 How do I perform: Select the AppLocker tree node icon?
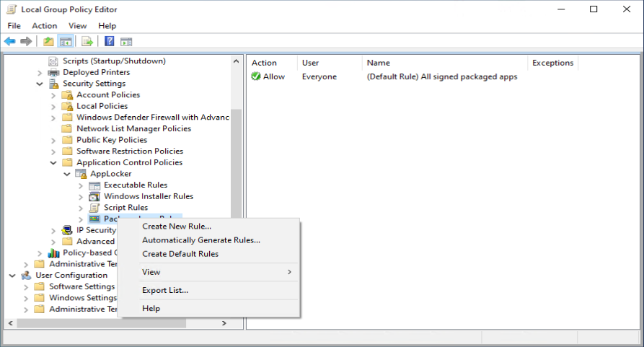click(x=81, y=174)
